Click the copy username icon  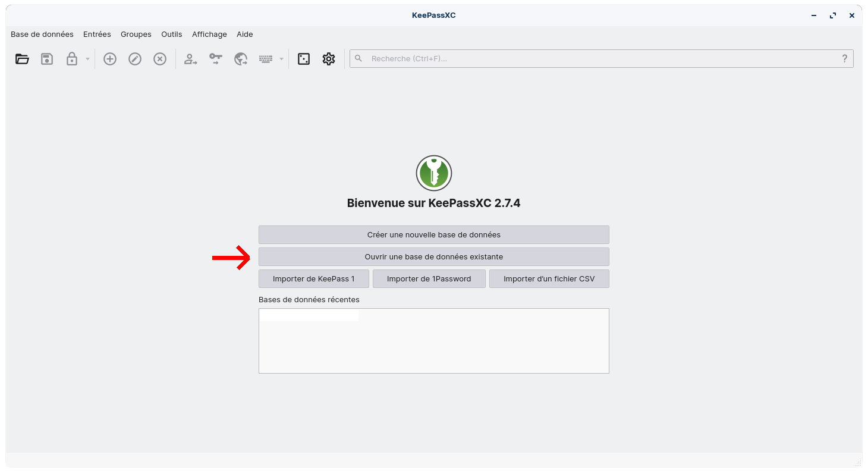click(x=190, y=59)
